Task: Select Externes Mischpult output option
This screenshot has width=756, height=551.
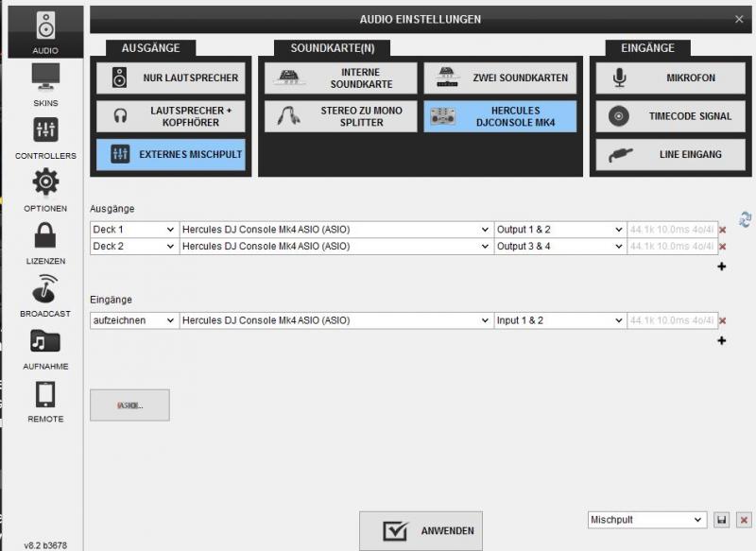Action: (x=171, y=154)
